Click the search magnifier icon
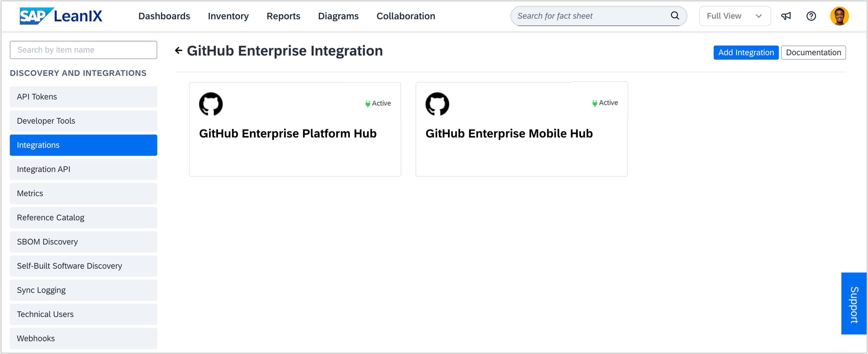868x354 pixels. tap(675, 15)
